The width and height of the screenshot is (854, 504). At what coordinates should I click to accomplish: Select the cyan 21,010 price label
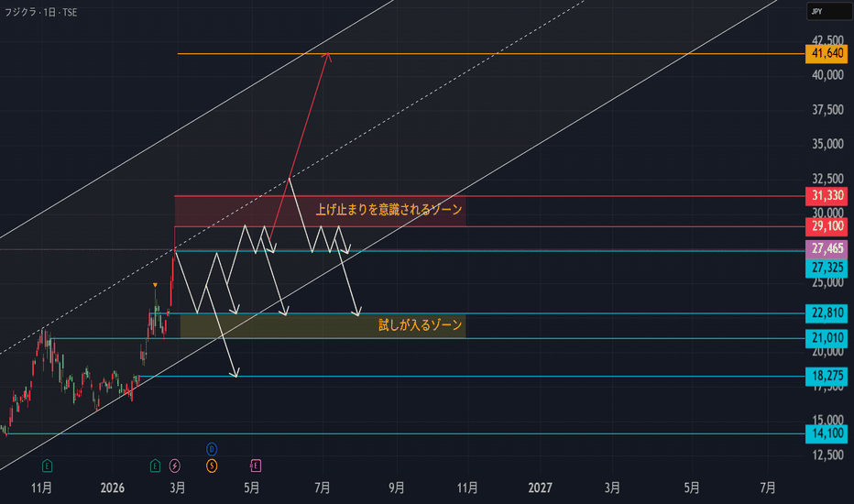point(827,338)
